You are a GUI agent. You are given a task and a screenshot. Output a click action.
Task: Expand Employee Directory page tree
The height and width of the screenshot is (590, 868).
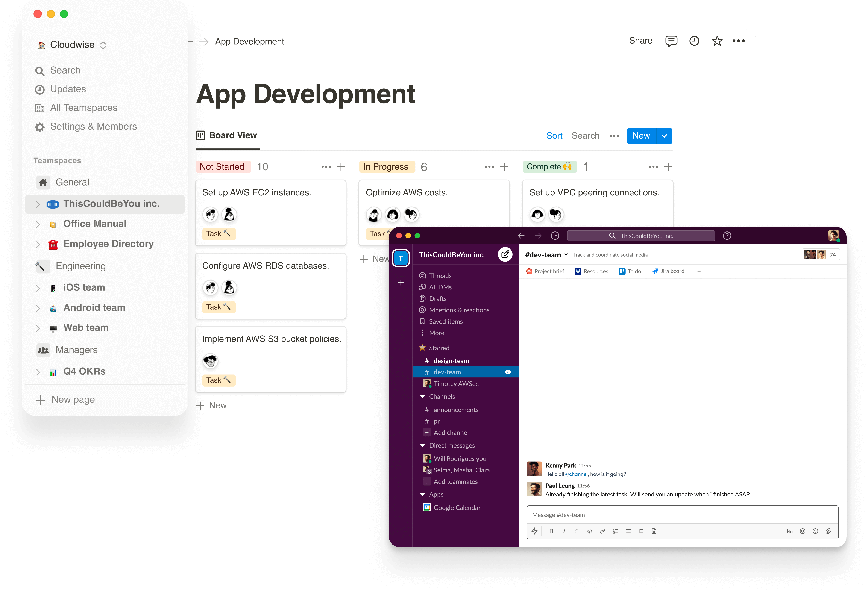pos(38,244)
